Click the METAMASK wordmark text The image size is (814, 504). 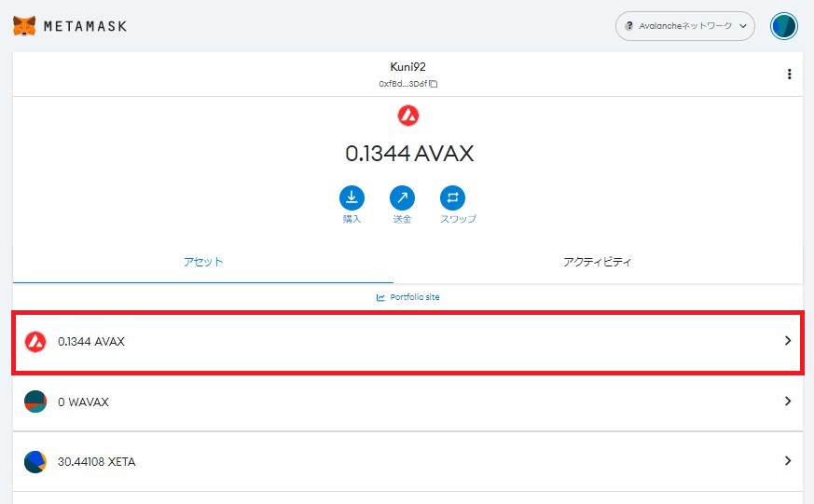(x=85, y=26)
